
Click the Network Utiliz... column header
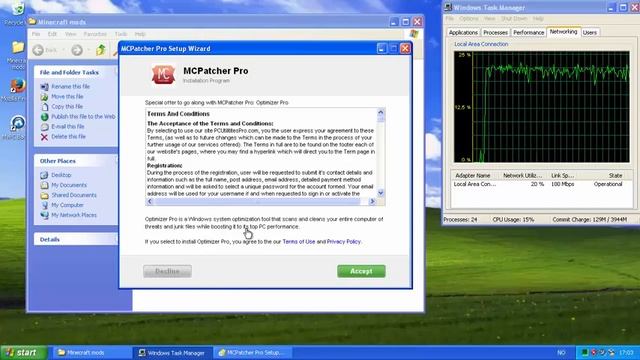point(522,176)
